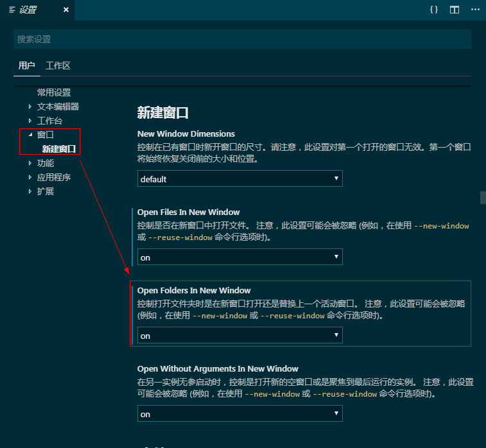This screenshot has height=448, width=486.
Task: Open Open Folders In New Window dropdown
Action: [240, 335]
